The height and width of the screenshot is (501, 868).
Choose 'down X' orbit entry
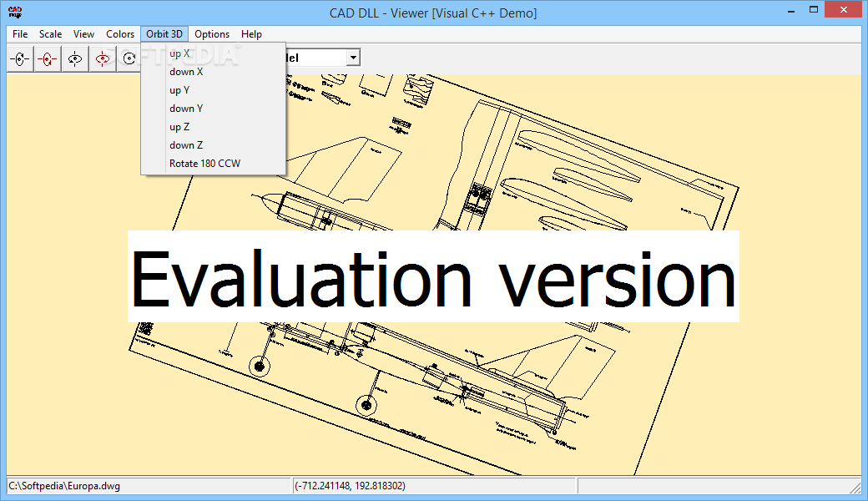pyautogui.click(x=214, y=72)
